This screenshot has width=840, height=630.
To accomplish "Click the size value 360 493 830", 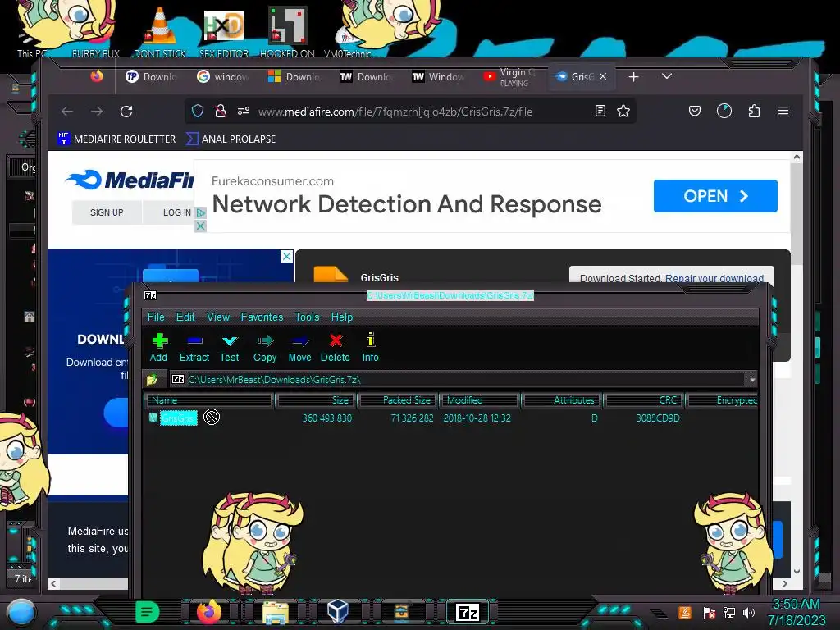I will pyautogui.click(x=326, y=418).
